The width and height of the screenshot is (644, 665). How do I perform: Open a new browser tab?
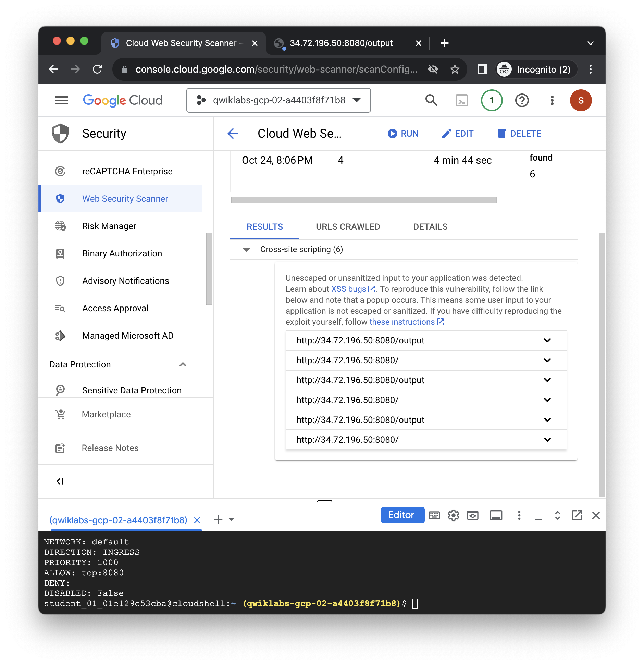click(444, 43)
